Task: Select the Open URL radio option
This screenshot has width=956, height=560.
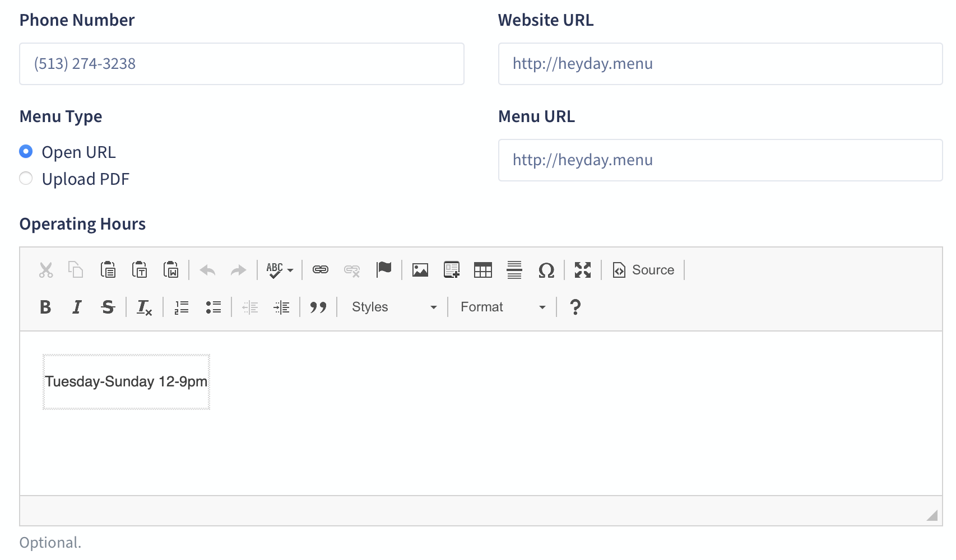Action: 26,152
